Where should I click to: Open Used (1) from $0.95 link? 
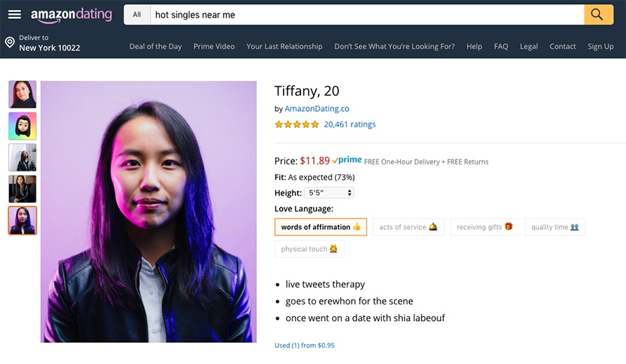click(x=305, y=345)
